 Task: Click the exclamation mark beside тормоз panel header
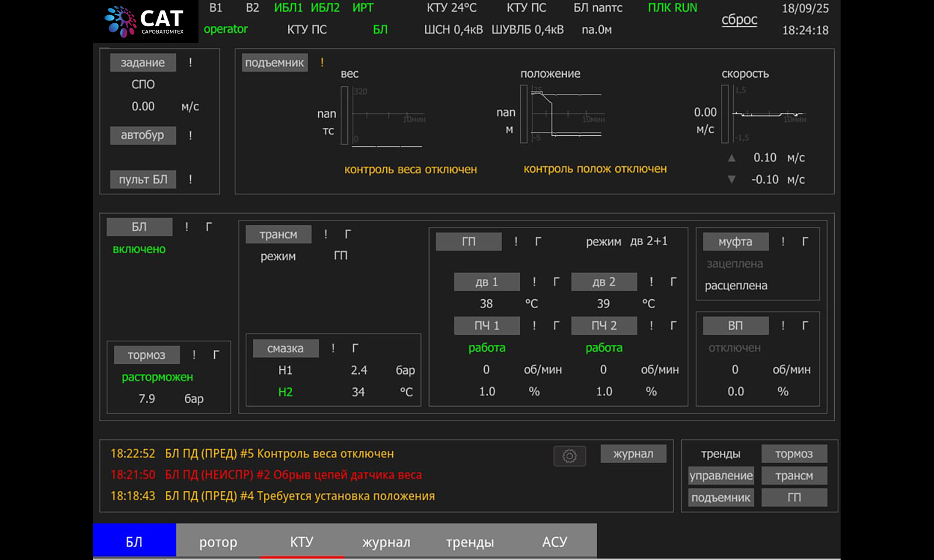point(194,355)
